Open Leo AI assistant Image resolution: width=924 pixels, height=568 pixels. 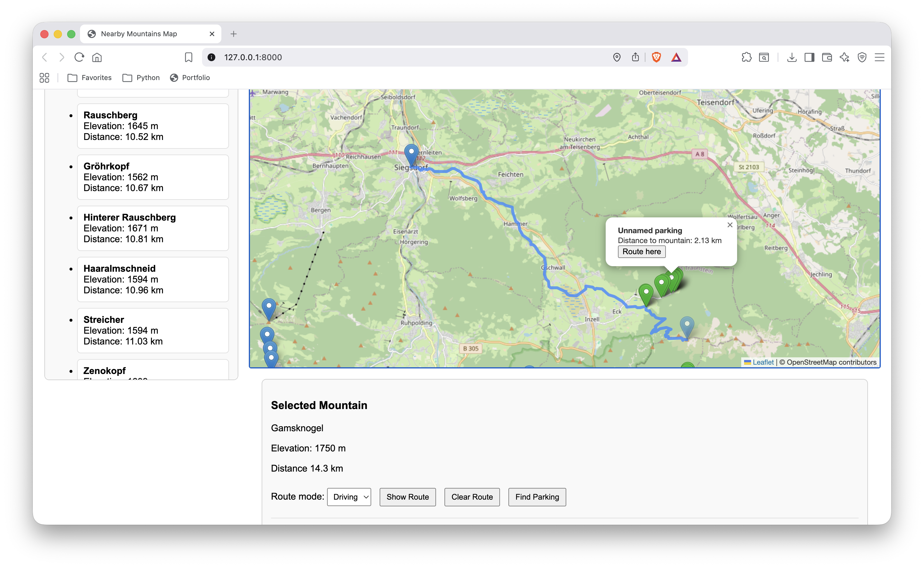click(844, 57)
